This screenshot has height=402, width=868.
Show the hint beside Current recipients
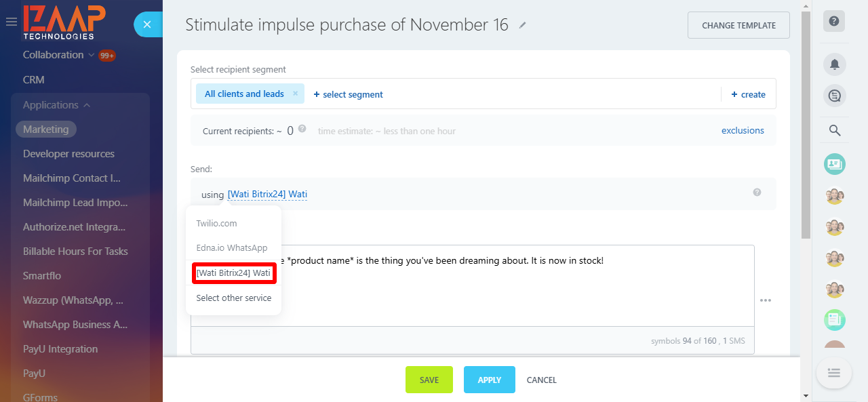point(302,128)
